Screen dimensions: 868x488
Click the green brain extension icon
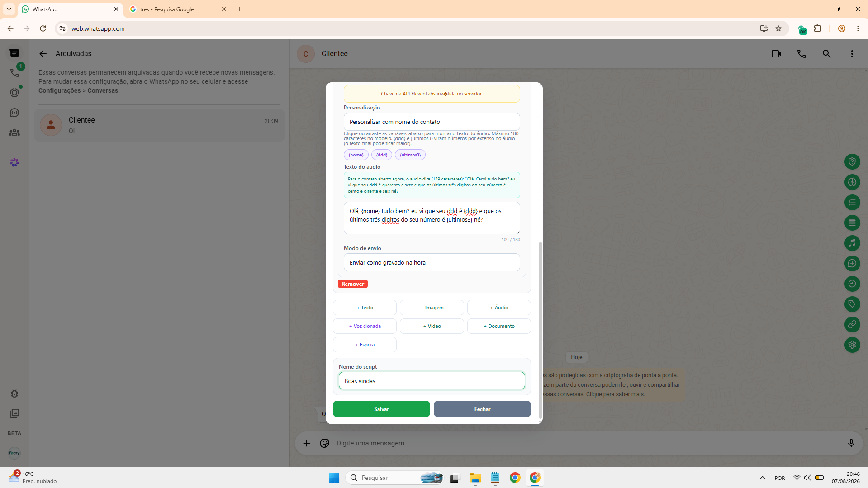852,182
